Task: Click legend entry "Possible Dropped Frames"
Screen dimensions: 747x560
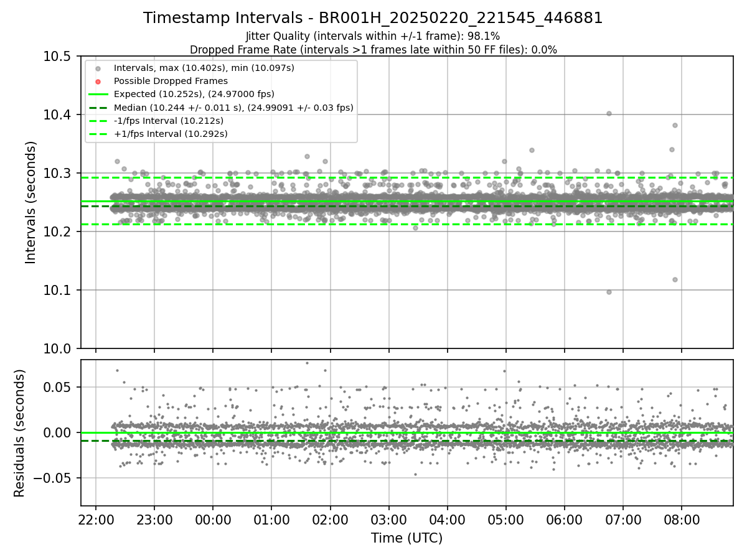Action: coord(170,81)
